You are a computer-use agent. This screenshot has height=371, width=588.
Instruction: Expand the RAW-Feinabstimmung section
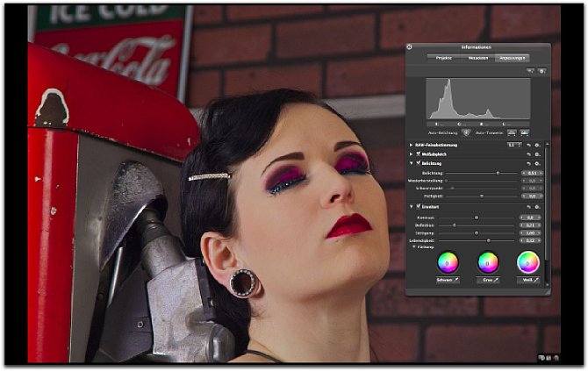411,145
